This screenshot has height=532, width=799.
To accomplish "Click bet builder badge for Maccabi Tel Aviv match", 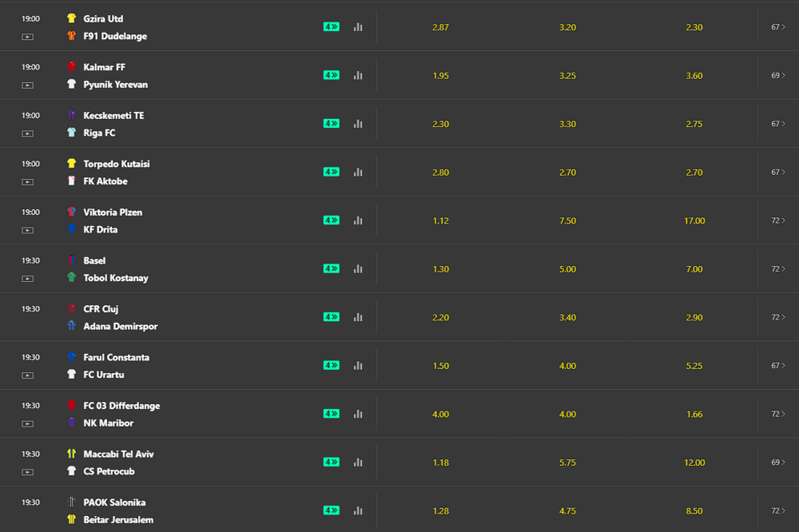I will click(332, 463).
